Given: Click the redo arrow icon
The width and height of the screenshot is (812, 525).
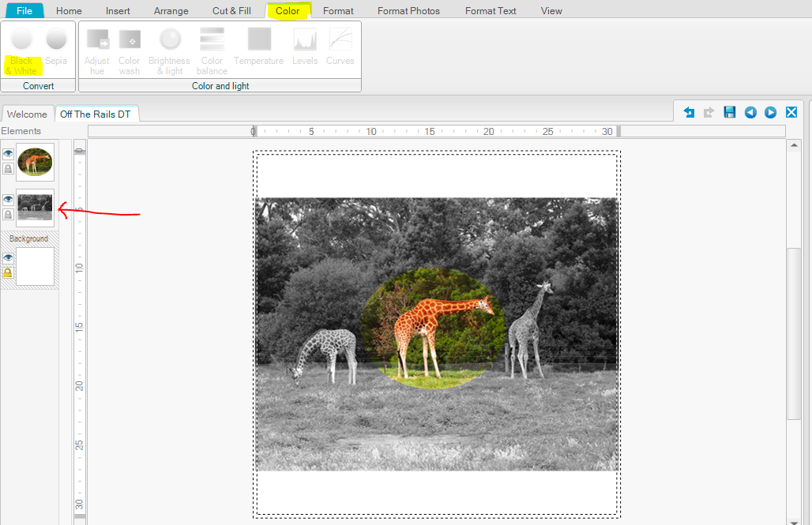Looking at the screenshot, I should click(709, 112).
